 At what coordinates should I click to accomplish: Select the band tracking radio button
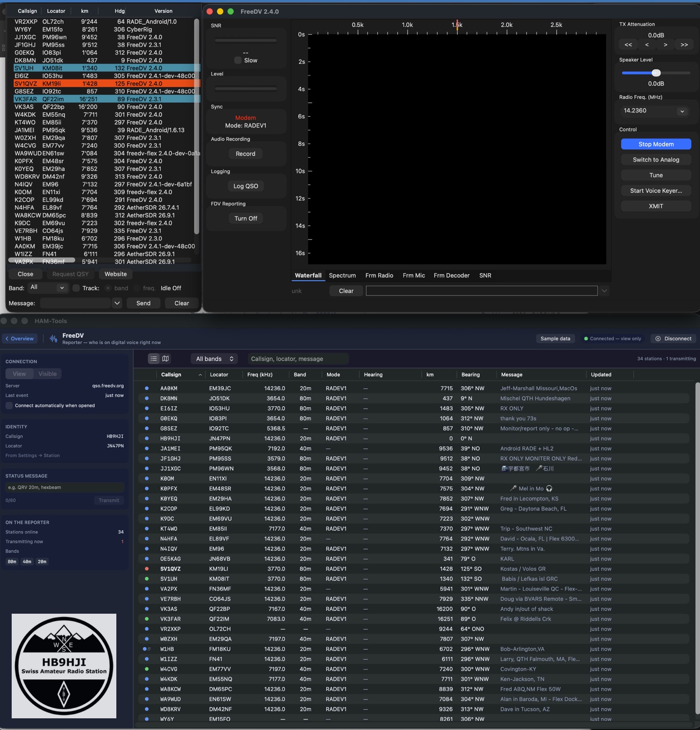tap(108, 288)
